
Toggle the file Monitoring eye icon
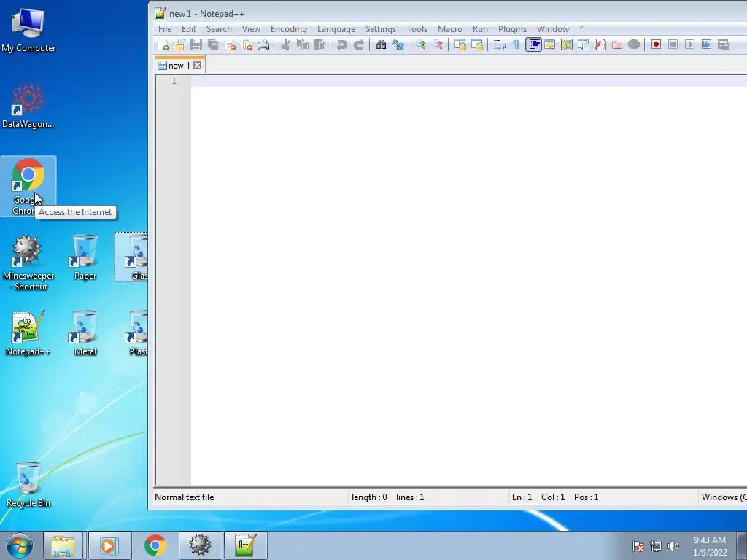pyautogui.click(x=634, y=44)
